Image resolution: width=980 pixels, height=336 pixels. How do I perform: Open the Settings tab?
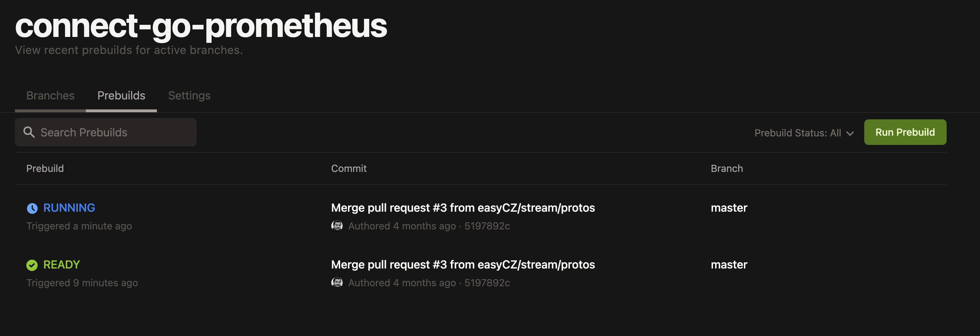(x=190, y=96)
